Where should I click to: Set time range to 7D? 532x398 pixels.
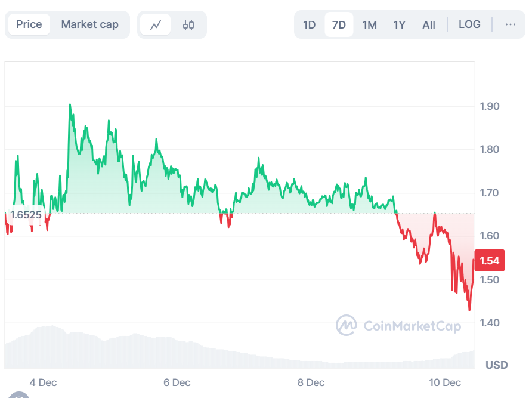(339, 25)
